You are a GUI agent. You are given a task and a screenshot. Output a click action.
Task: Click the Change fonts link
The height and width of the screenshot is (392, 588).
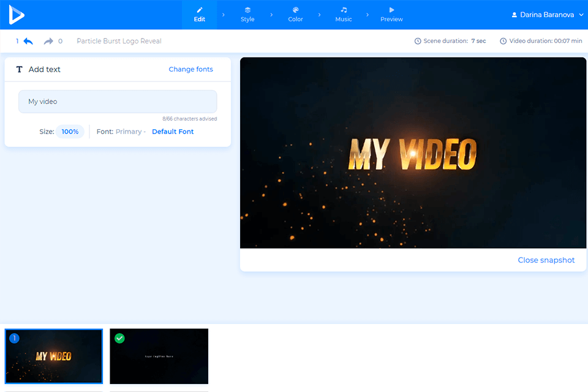(190, 69)
